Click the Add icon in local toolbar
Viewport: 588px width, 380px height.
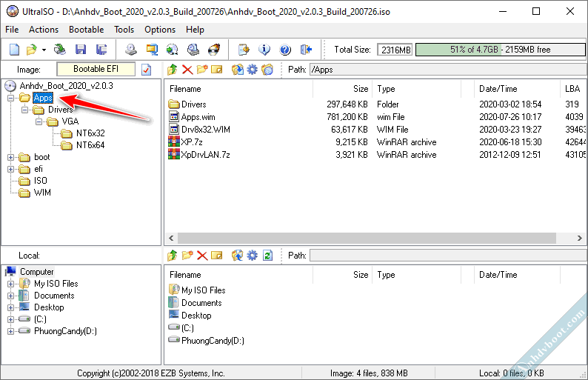click(x=238, y=256)
